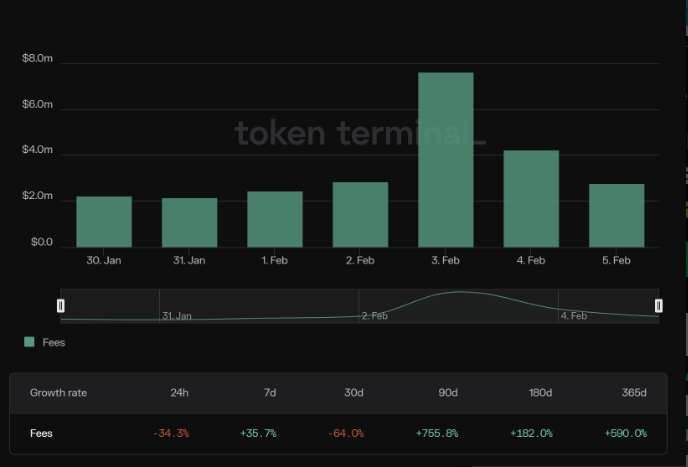The width and height of the screenshot is (688, 467).
Task: Select the 24h growth rate column header
Action: 179,393
